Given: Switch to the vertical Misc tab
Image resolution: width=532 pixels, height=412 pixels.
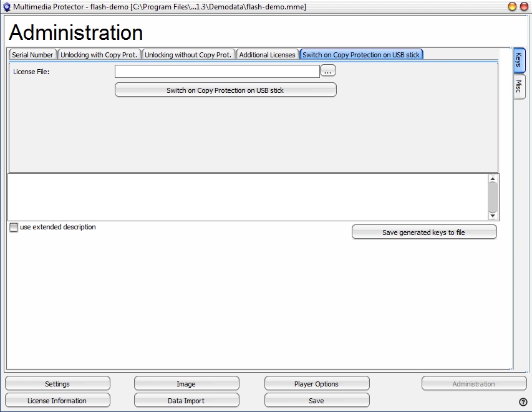Looking at the screenshot, I should (519, 87).
